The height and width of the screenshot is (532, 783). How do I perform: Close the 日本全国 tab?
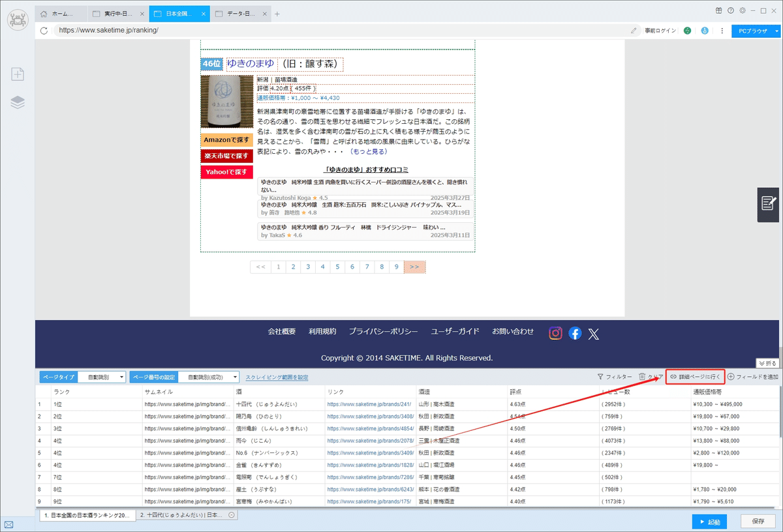pos(205,14)
